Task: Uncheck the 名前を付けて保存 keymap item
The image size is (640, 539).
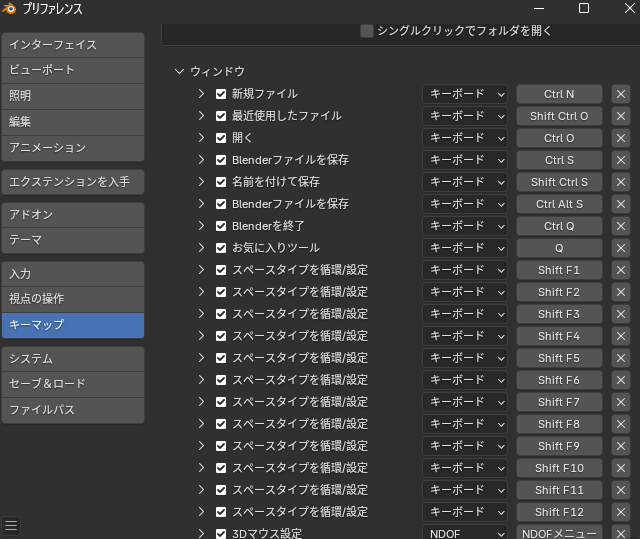Action: (222, 182)
